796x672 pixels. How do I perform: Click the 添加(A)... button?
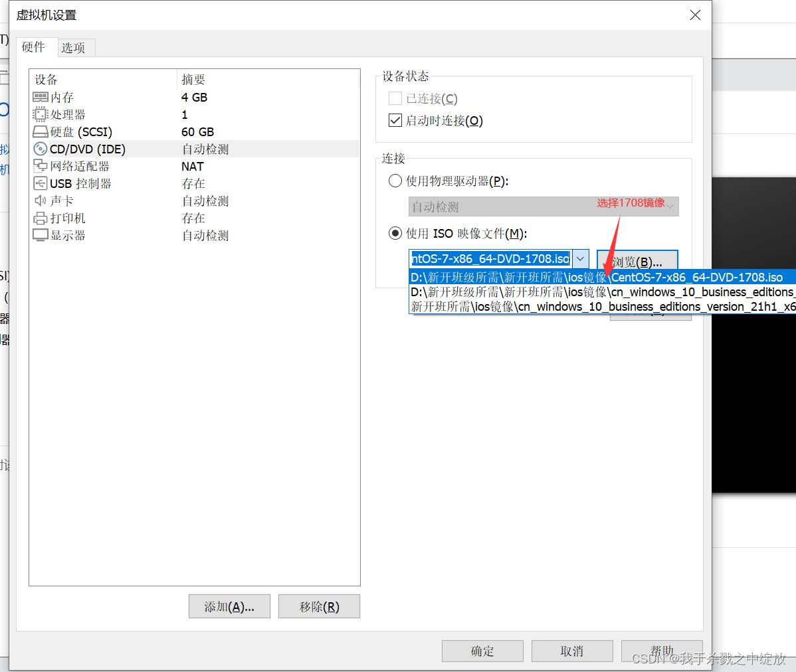pyautogui.click(x=229, y=607)
